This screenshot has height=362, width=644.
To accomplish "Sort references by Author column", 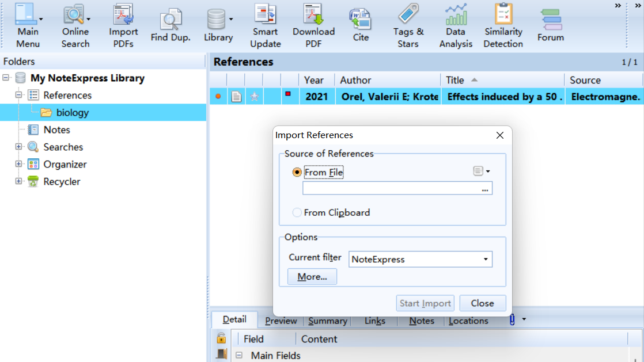I will coord(388,80).
